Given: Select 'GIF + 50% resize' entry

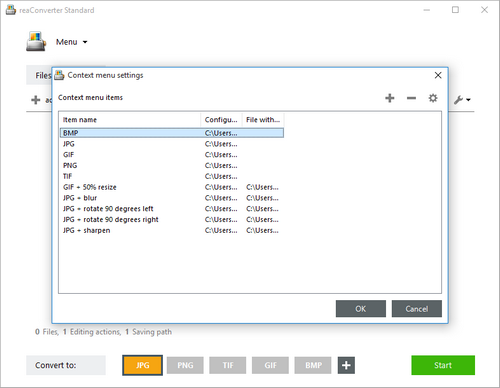Looking at the screenshot, I should coord(172,187).
